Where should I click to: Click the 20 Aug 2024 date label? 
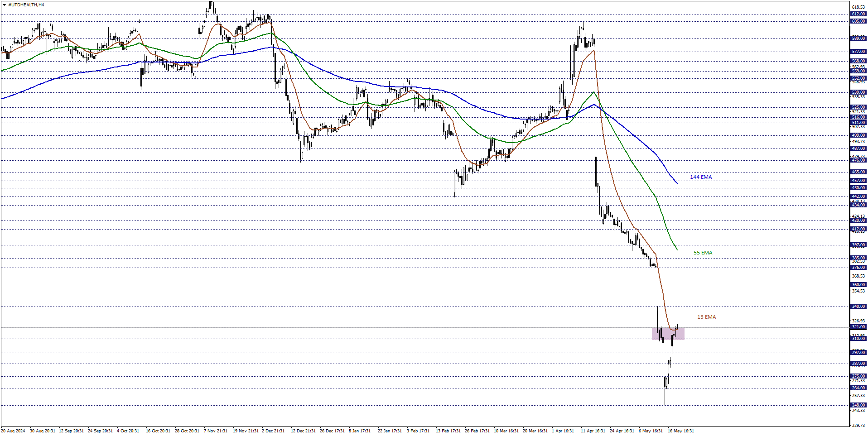13,431
